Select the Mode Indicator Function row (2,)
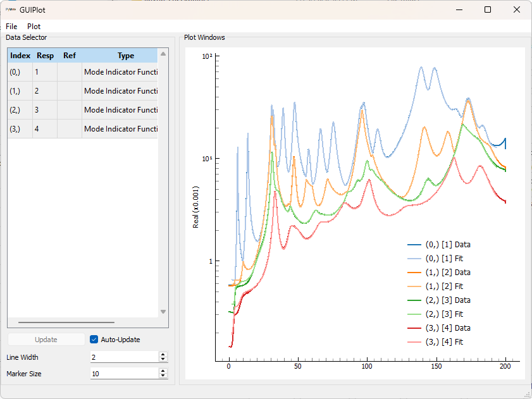This screenshot has width=532, height=399. click(120, 110)
